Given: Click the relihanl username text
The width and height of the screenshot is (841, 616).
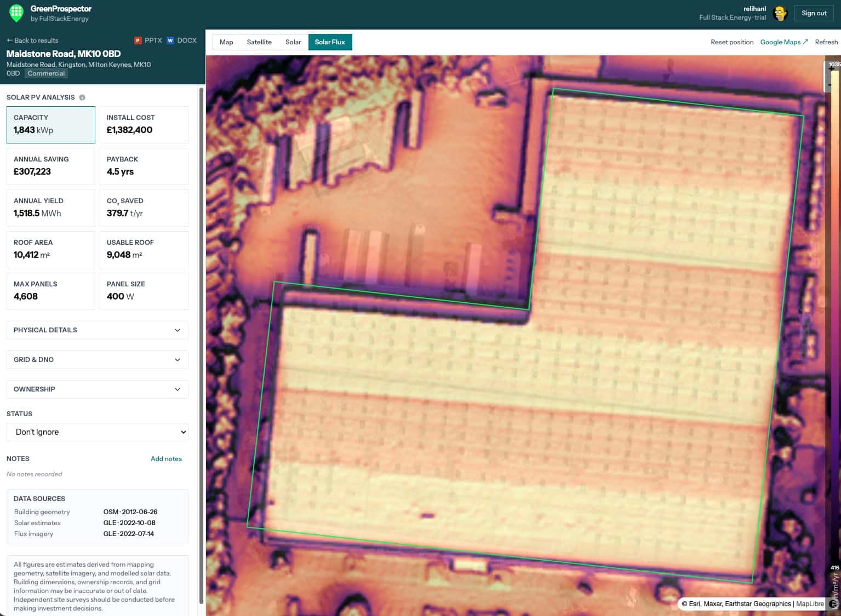Looking at the screenshot, I should pyautogui.click(x=754, y=9).
